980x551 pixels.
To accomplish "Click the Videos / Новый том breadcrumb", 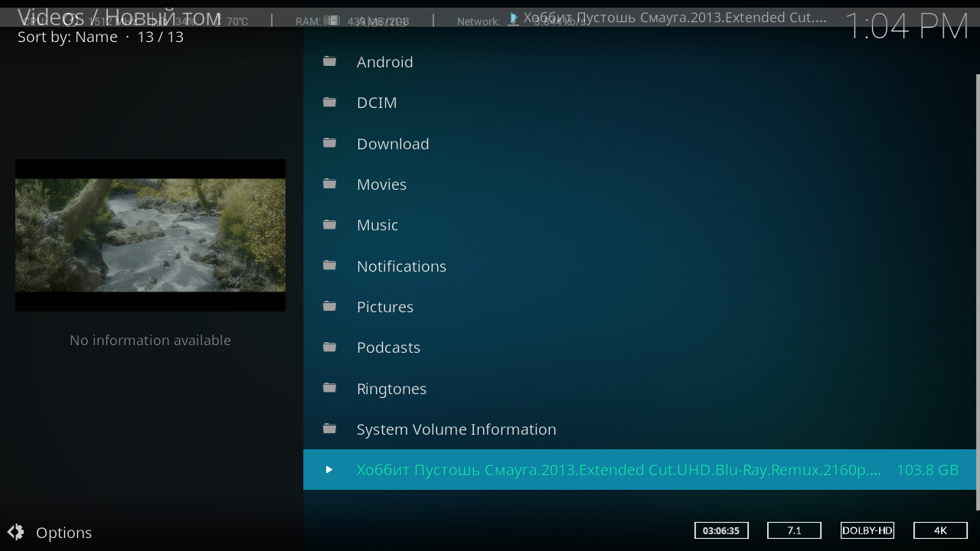I will coord(119,18).
